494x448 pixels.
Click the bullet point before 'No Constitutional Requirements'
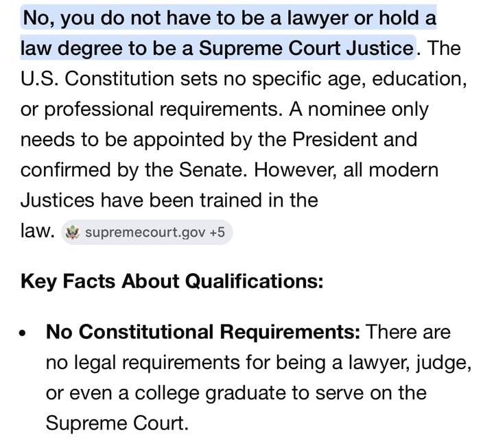click(x=24, y=333)
